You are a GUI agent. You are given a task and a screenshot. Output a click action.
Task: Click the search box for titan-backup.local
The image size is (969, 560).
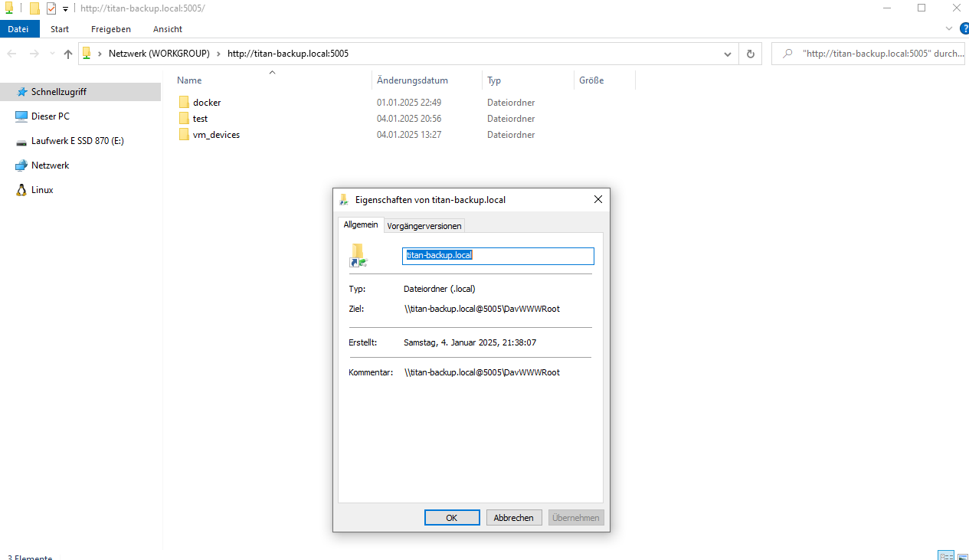pyautogui.click(x=872, y=54)
